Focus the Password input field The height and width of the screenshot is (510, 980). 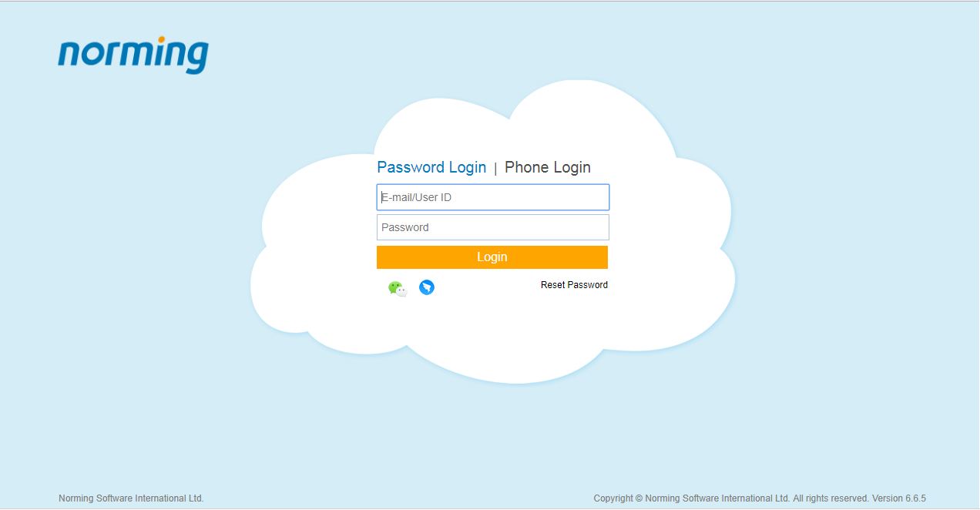click(x=493, y=227)
